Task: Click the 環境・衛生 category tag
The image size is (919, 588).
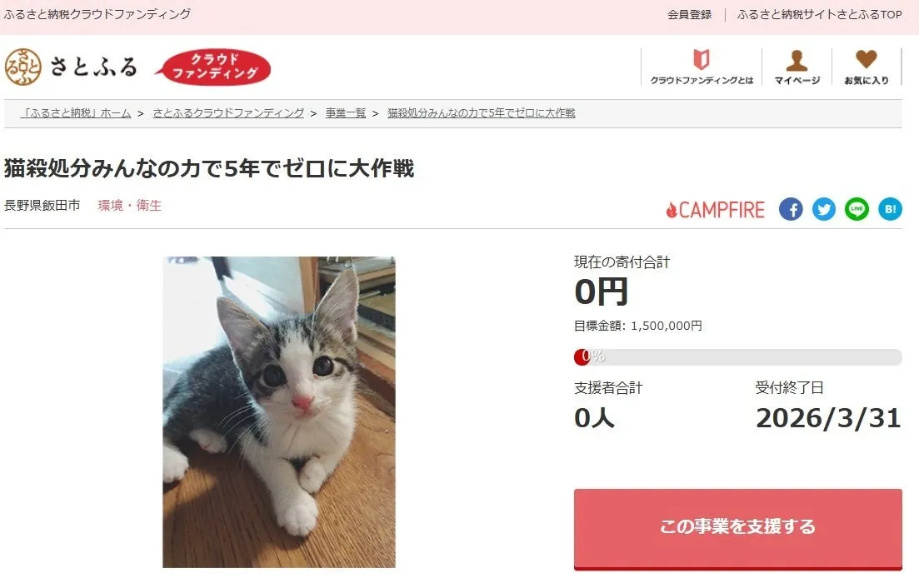Action: tap(129, 206)
